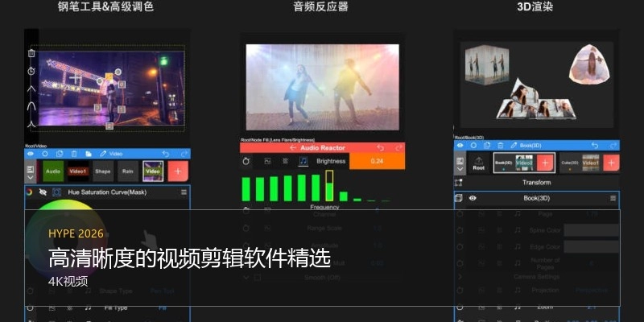Click the mask icon beside Hue Saturation Curve
This screenshot has height=322, width=644.
(x=56, y=192)
